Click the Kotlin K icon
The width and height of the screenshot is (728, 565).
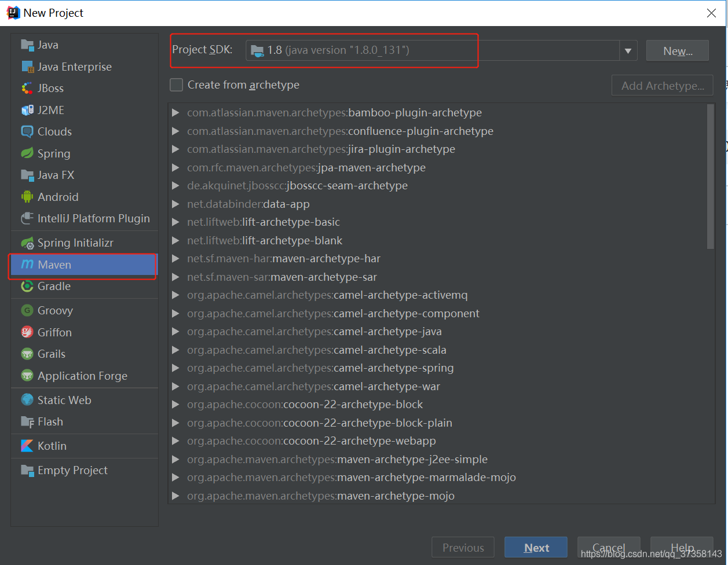tap(27, 446)
